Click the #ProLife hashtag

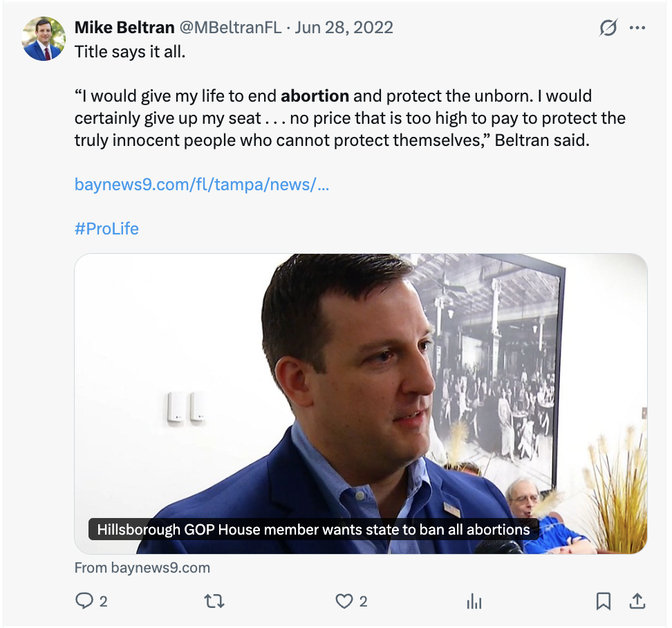pyautogui.click(x=106, y=228)
